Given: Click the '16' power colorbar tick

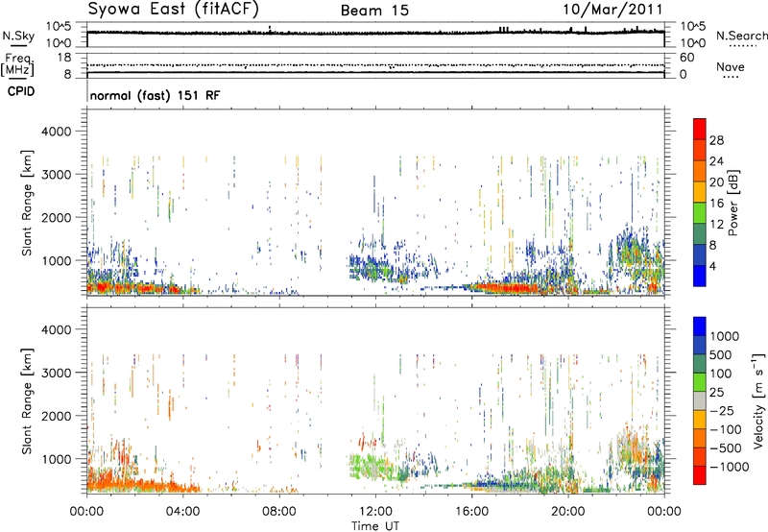Looking at the screenshot, I should (x=716, y=204).
